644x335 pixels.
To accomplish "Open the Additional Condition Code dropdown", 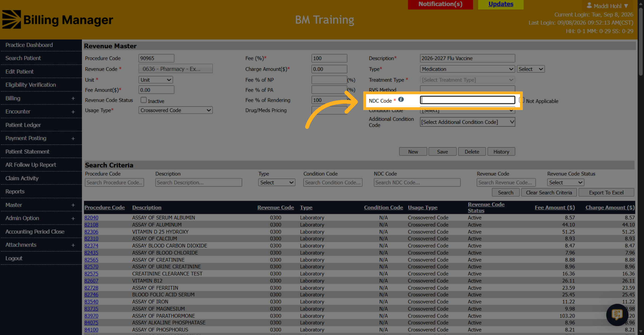I will coord(467,122).
